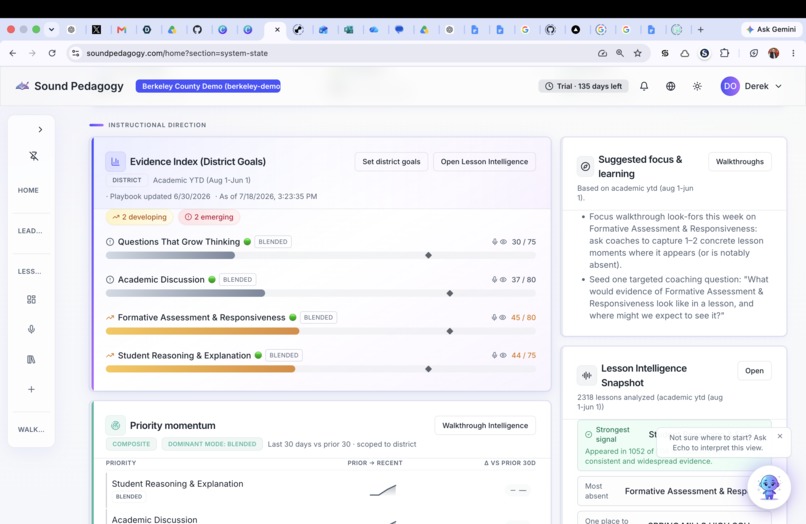Click the Questions That Grow Thinking progress bar
This screenshot has width=806, height=524.
coord(321,256)
